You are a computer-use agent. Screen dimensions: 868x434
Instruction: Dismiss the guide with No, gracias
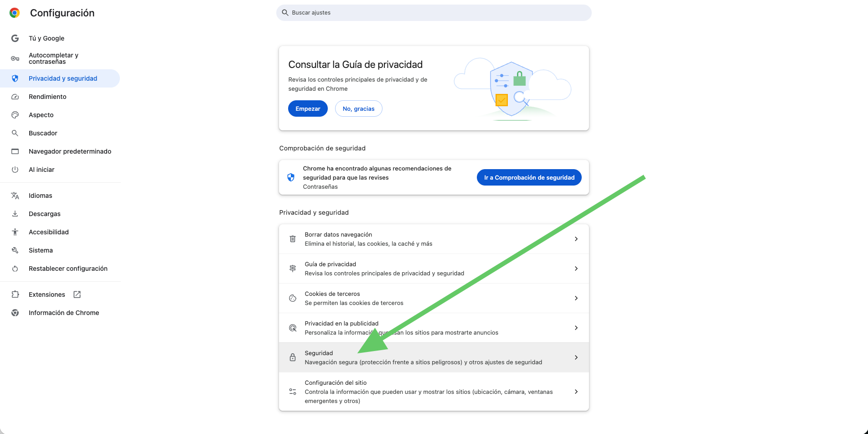click(x=358, y=108)
